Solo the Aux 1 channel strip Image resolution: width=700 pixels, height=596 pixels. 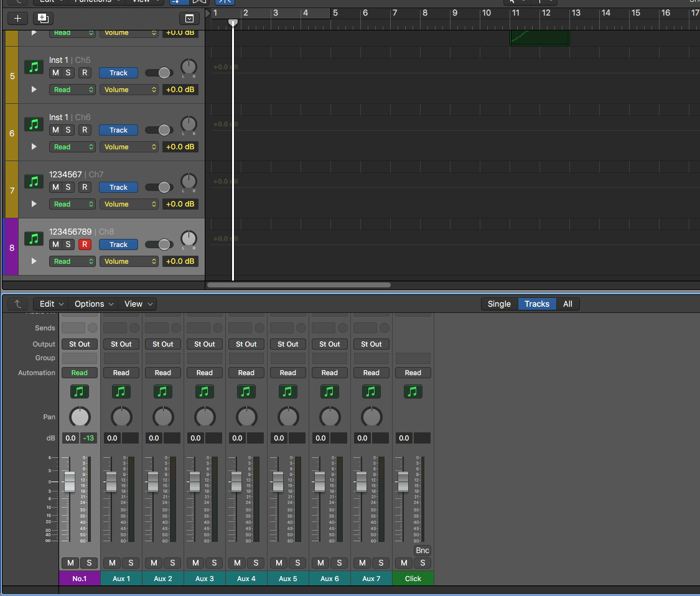[131, 563]
